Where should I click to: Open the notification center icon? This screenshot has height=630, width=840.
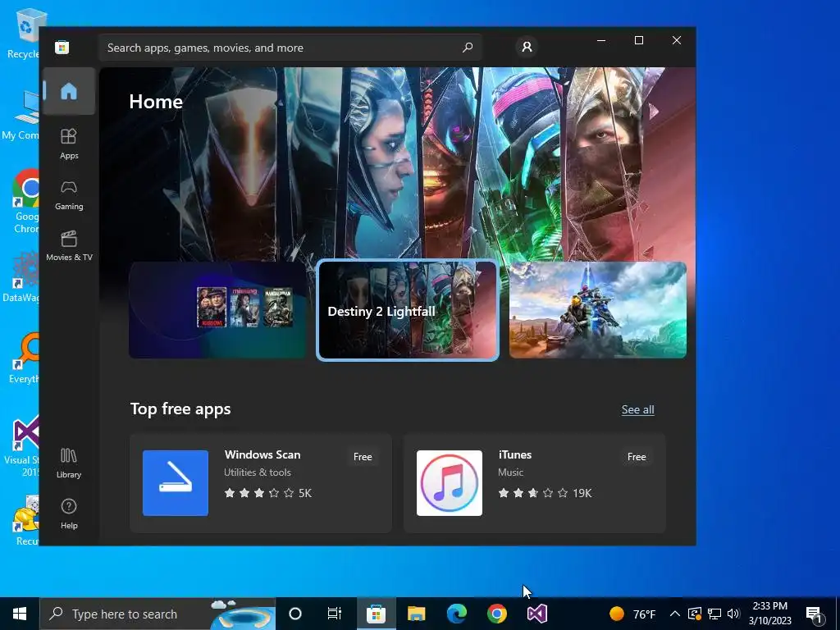coord(815,614)
